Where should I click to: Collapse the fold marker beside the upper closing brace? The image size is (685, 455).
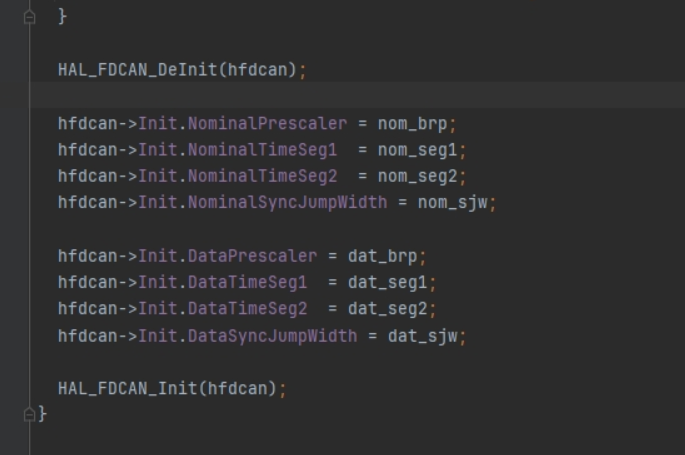tap(29, 17)
